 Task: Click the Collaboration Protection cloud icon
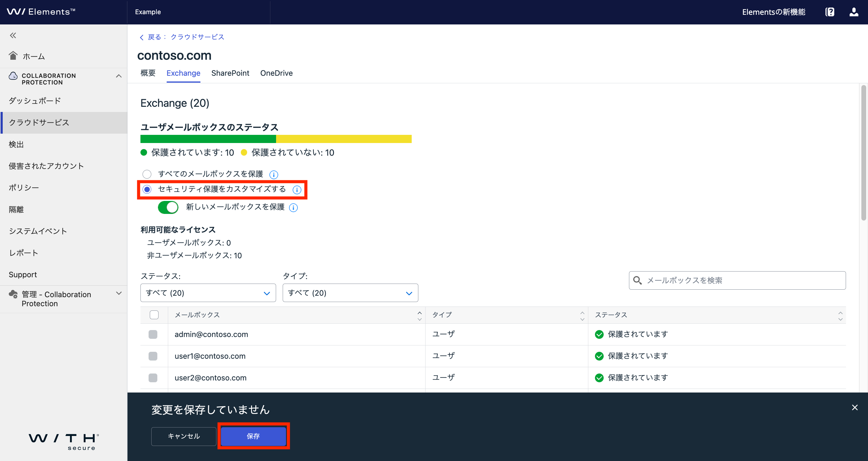[x=13, y=76]
